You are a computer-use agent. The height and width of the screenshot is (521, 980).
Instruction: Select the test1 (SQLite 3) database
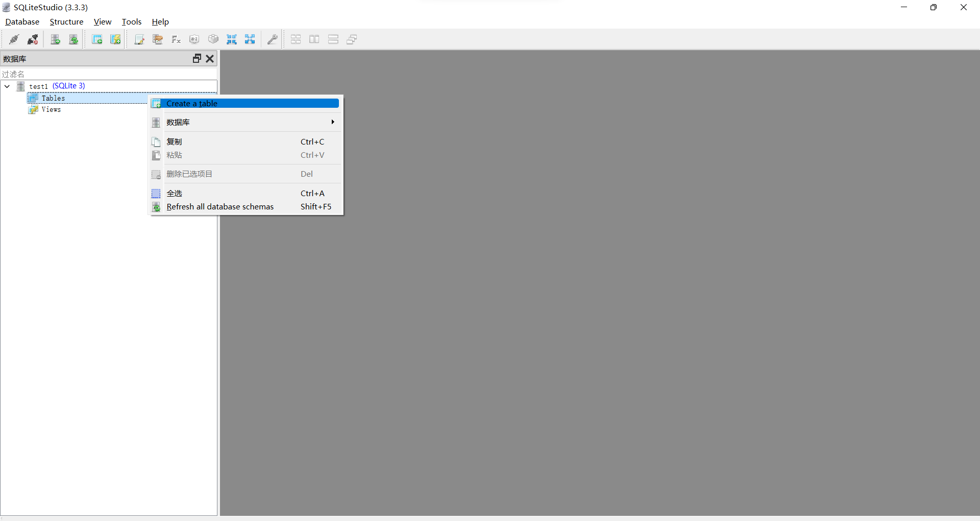pos(57,86)
